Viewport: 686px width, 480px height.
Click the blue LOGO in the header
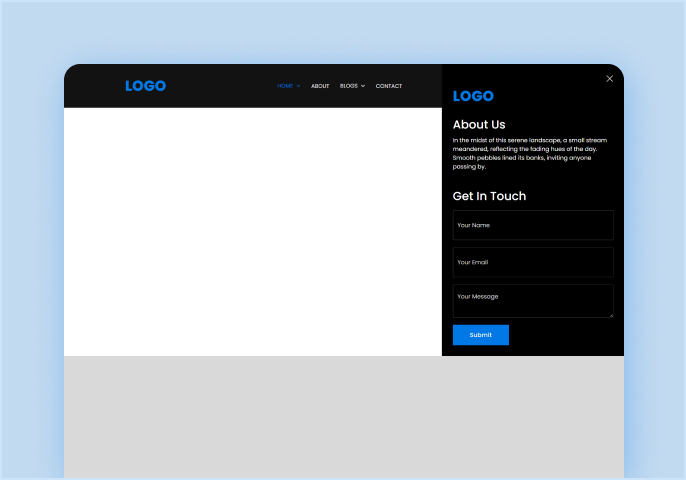[145, 86]
